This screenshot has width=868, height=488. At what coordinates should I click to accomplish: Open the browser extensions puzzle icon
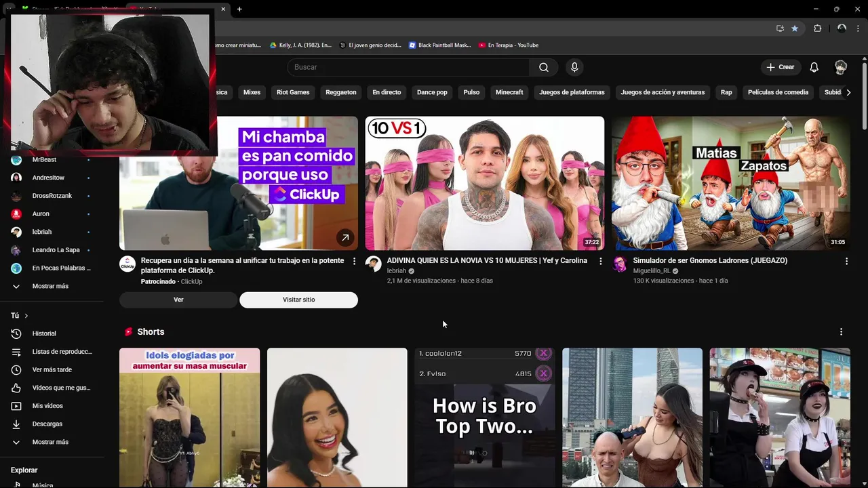point(817,28)
